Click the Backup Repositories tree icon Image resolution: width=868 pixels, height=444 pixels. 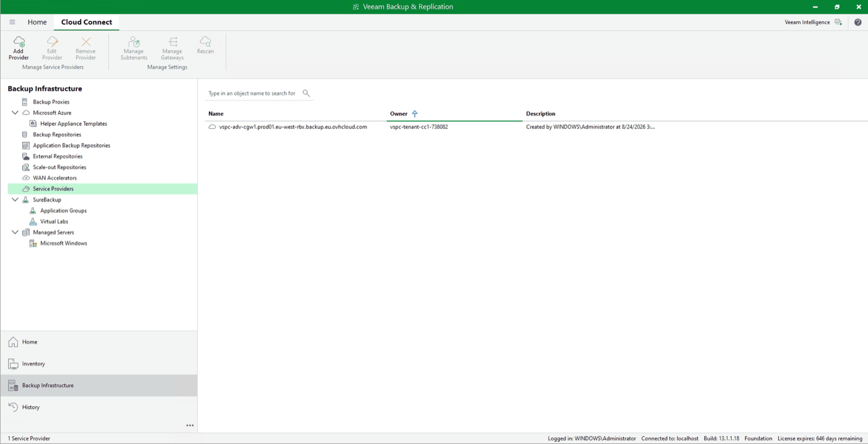pos(25,135)
